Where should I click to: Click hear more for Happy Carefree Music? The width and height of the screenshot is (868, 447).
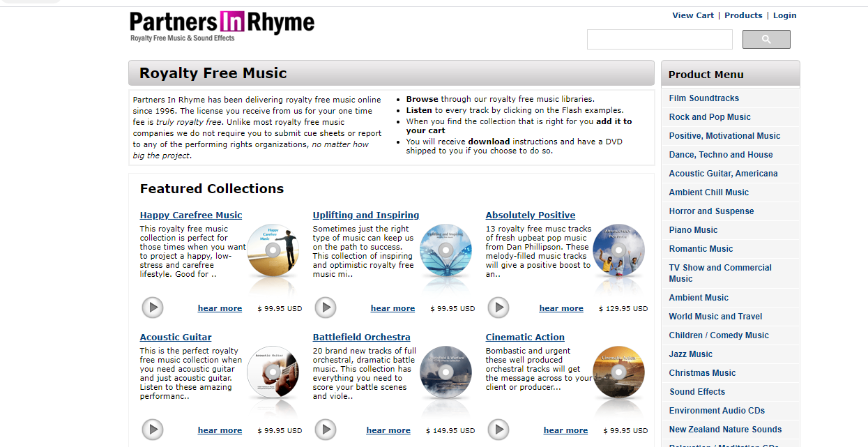tap(220, 308)
